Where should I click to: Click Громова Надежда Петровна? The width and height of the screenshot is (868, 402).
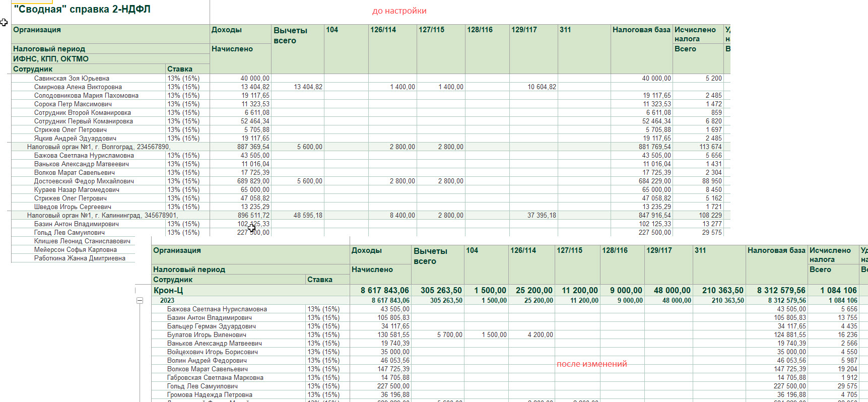[210, 394]
